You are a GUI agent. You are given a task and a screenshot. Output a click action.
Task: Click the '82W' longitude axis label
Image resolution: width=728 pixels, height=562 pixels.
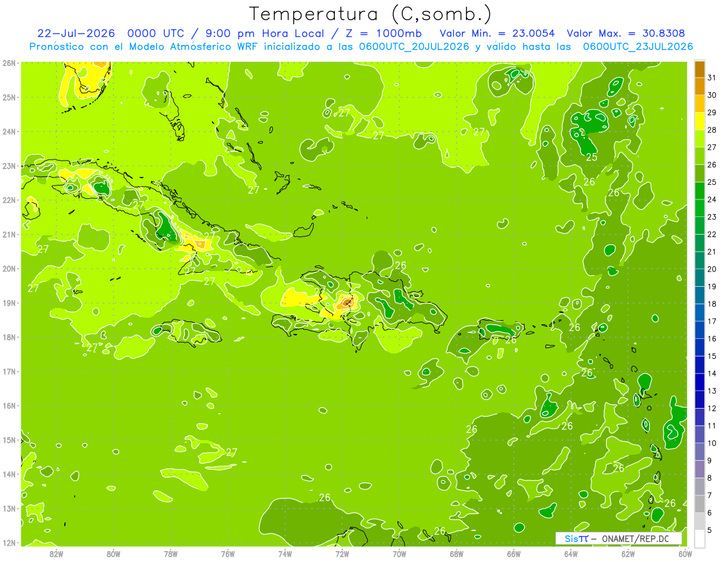click(56, 554)
